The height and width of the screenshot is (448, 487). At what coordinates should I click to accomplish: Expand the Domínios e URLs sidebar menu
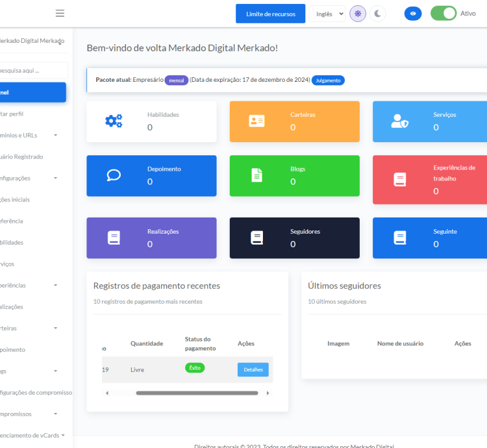[29, 135]
